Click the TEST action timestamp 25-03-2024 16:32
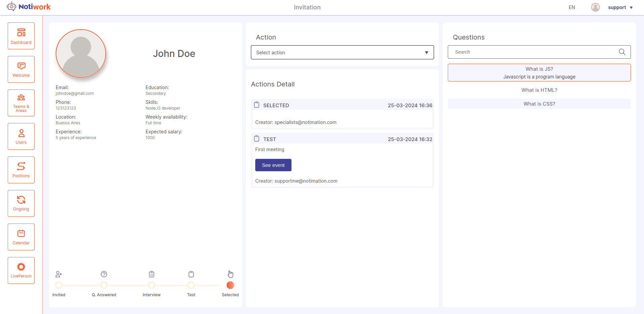Viewport: 644px width, 314px height. coord(410,139)
